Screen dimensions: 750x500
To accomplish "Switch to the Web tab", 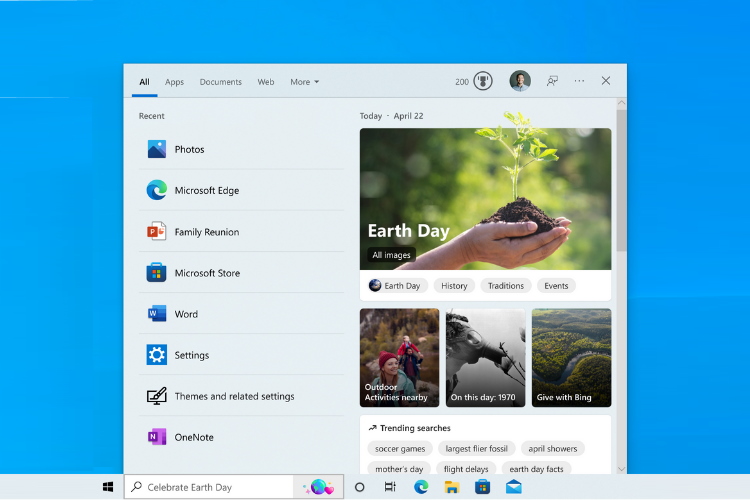I will point(266,82).
